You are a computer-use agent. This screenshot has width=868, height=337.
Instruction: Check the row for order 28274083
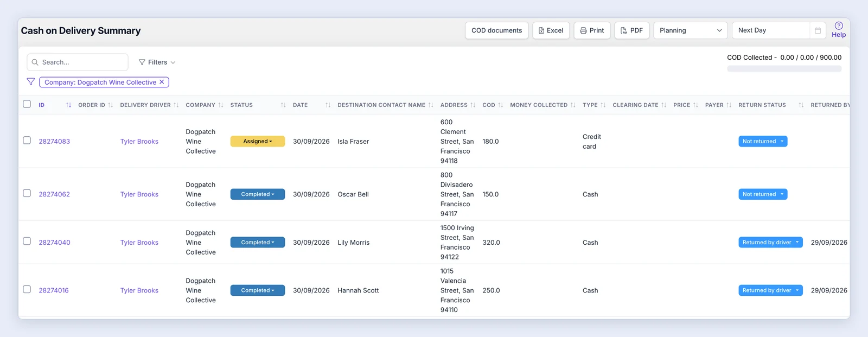click(x=27, y=140)
